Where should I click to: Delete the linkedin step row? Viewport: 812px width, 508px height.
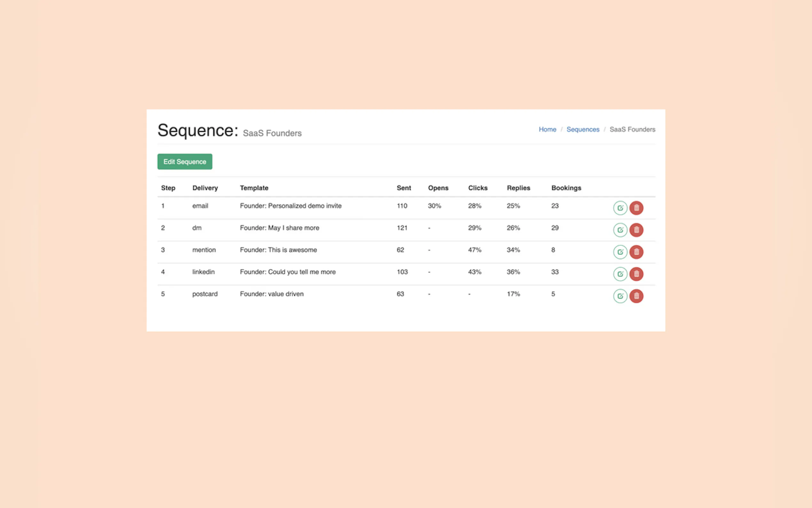[636, 274]
